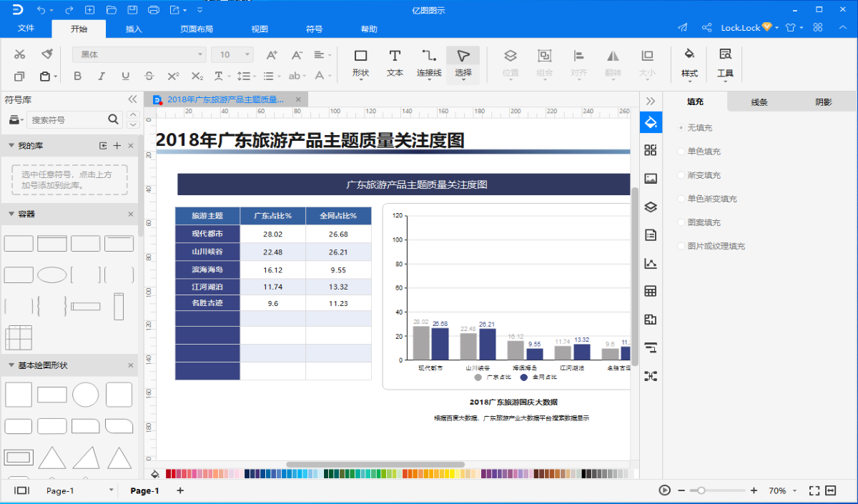Toggle Italic formatting
The width and height of the screenshot is (858, 504).
pyautogui.click(x=102, y=76)
